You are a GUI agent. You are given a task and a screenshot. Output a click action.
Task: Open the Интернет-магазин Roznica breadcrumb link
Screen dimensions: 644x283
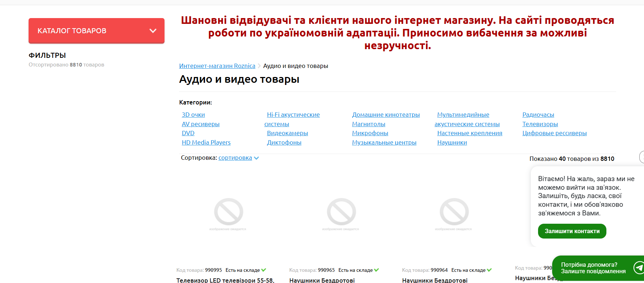217,66
